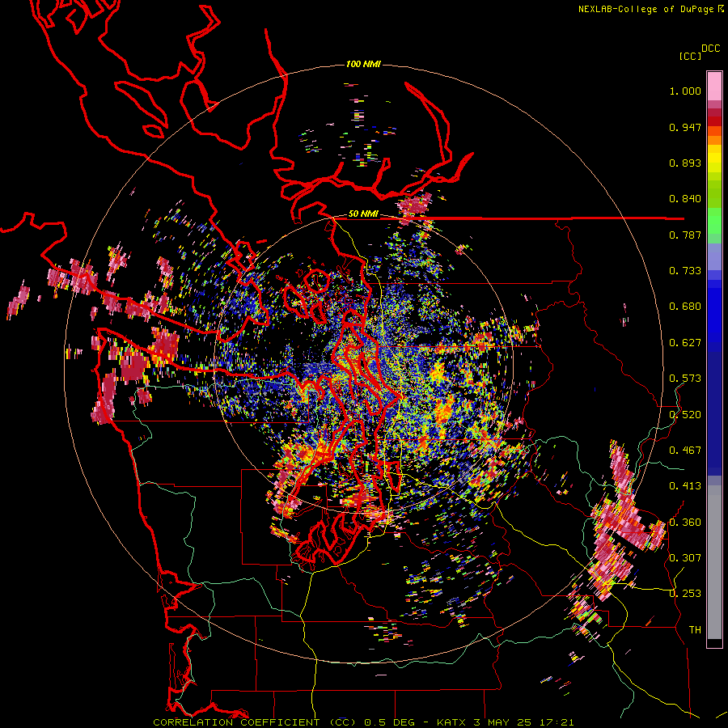
Task: Click the 0.413 scale value
Action: pos(685,486)
